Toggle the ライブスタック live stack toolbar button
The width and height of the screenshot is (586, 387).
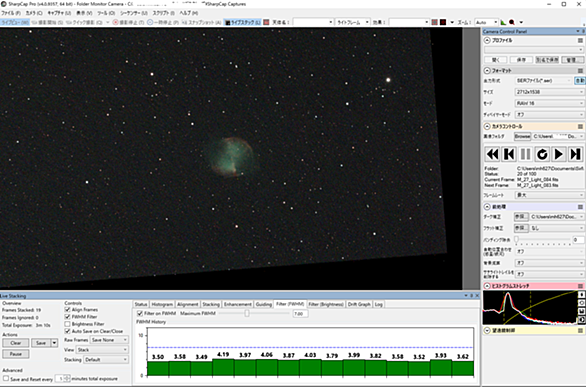pos(243,22)
